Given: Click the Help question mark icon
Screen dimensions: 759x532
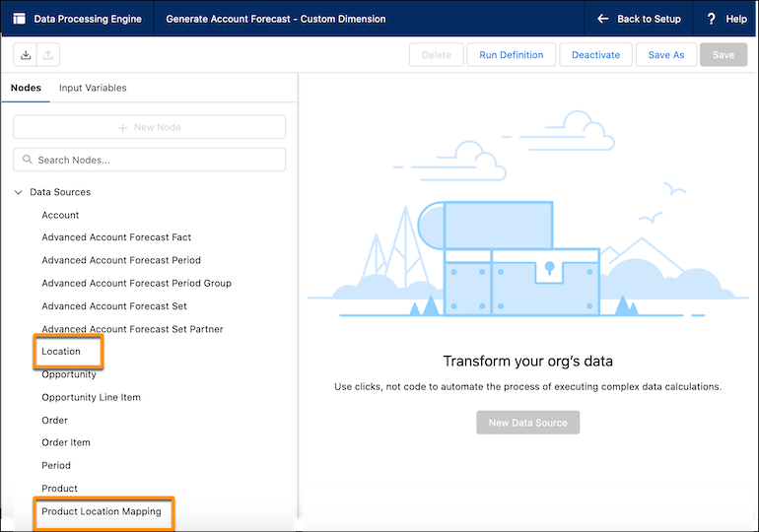Looking at the screenshot, I should [711, 19].
